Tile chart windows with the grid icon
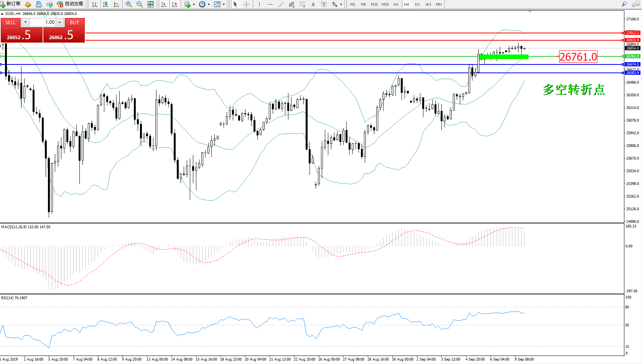The width and height of the screenshot is (642, 364). point(150,4)
